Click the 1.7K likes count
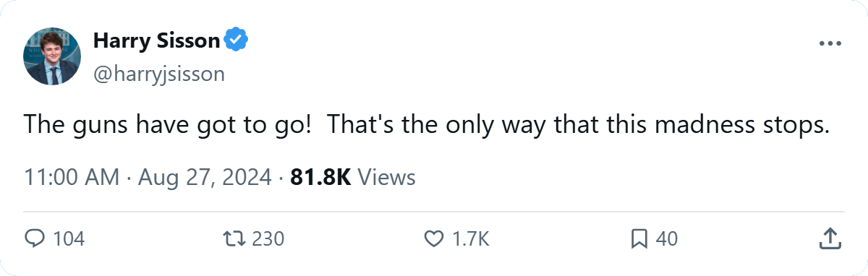Screen dimensions: 868x276 coord(472,238)
